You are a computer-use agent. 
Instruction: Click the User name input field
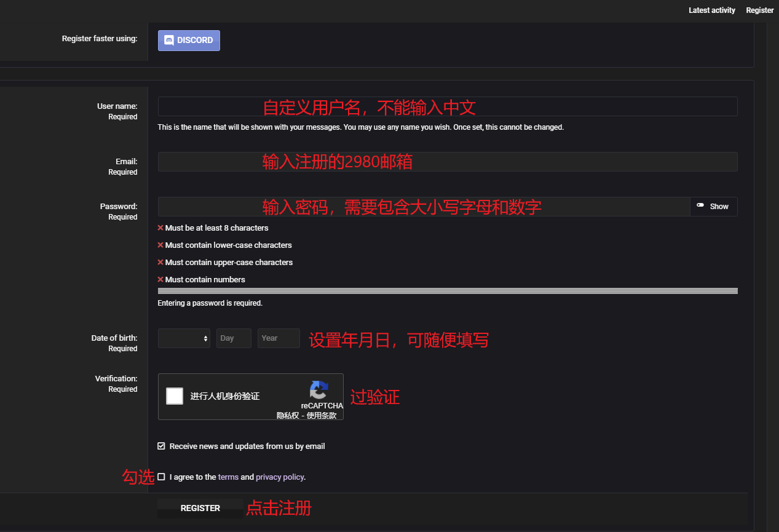coord(448,106)
